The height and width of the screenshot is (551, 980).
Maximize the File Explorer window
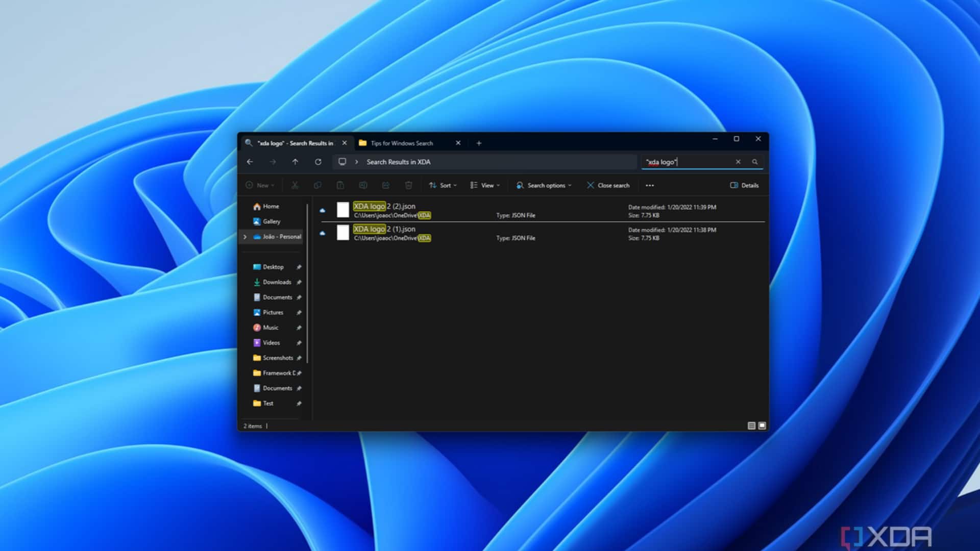tap(737, 139)
